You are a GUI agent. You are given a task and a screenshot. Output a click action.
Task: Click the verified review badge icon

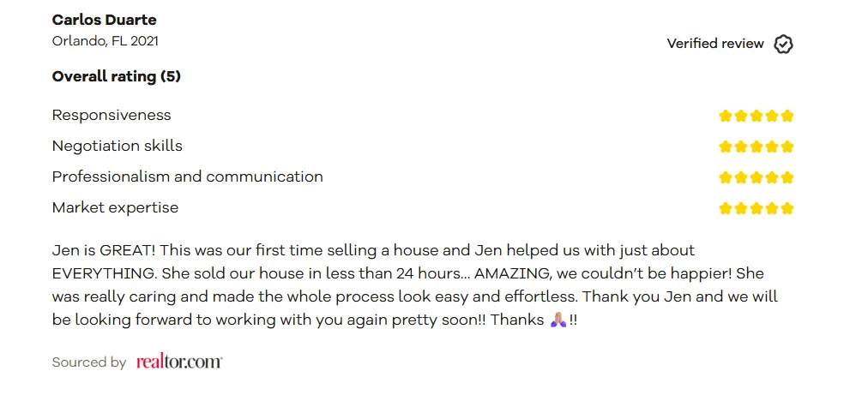783,44
